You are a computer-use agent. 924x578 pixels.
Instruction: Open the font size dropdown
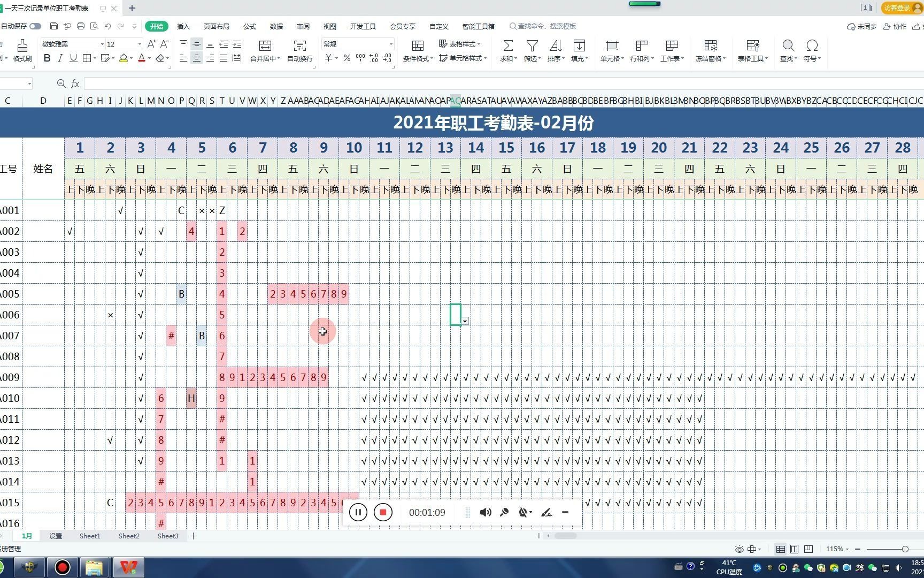pyautogui.click(x=138, y=43)
